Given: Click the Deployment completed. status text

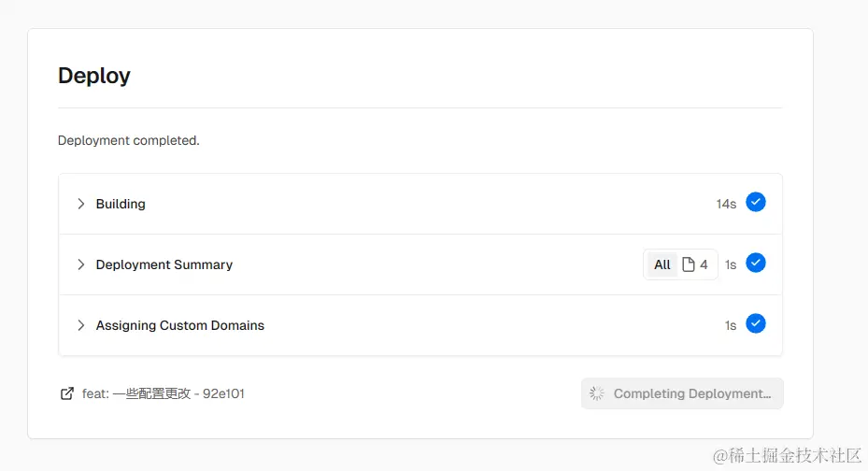Looking at the screenshot, I should 128,140.
